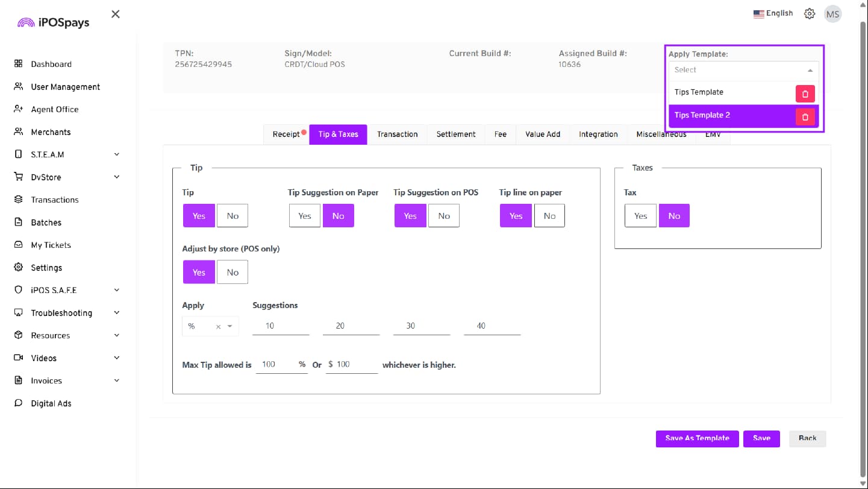
Task: Click the Save As Template button
Action: pyautogui.click(x=697, y=438)
